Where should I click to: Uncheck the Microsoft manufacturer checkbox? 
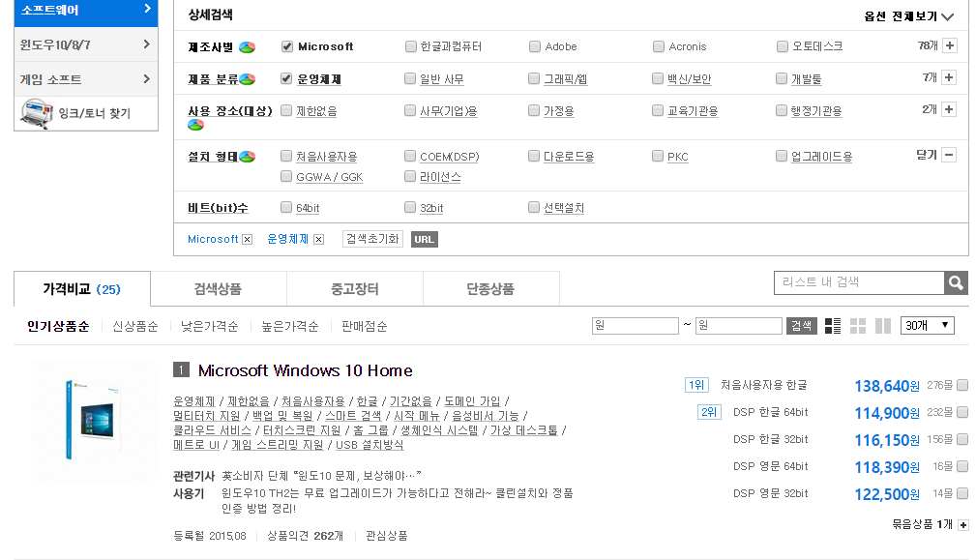coord(287,46)
